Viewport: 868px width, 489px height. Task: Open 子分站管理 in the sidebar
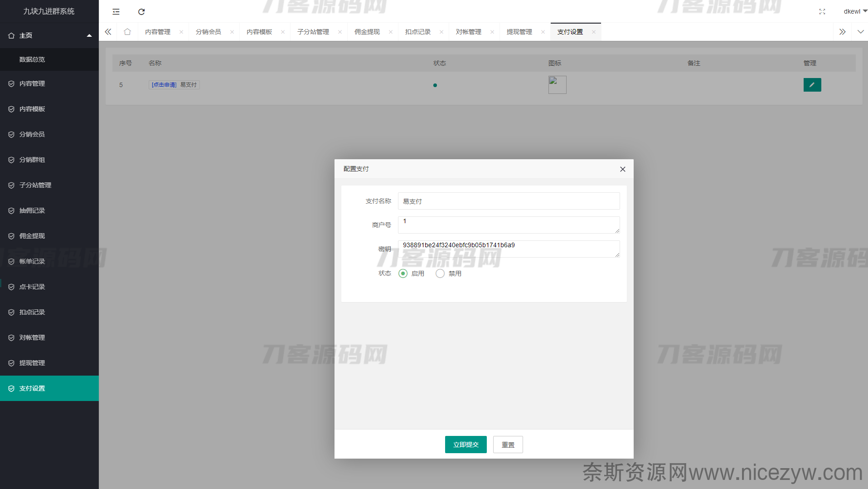(49, 185)
